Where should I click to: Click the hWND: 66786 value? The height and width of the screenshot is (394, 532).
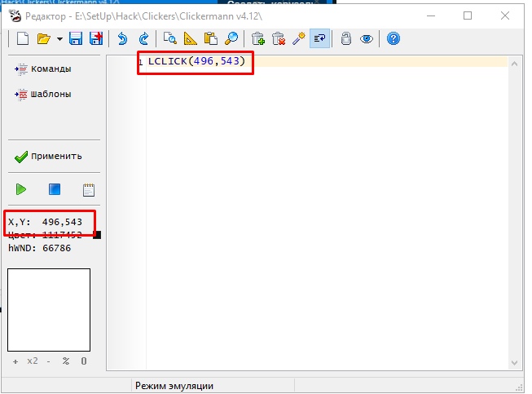click(40, 248)
